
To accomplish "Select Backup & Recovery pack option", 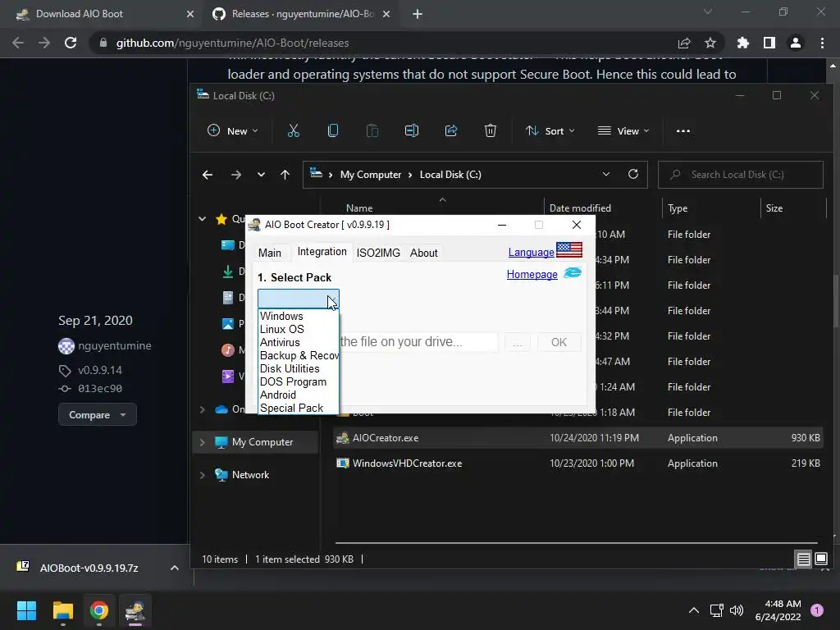I will (x=298, y=355).
